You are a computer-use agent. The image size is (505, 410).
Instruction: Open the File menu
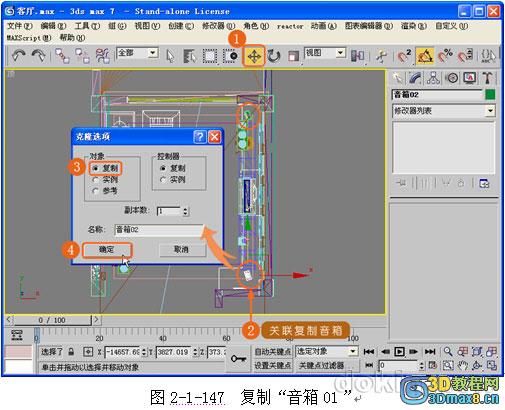tap(20, 26)
